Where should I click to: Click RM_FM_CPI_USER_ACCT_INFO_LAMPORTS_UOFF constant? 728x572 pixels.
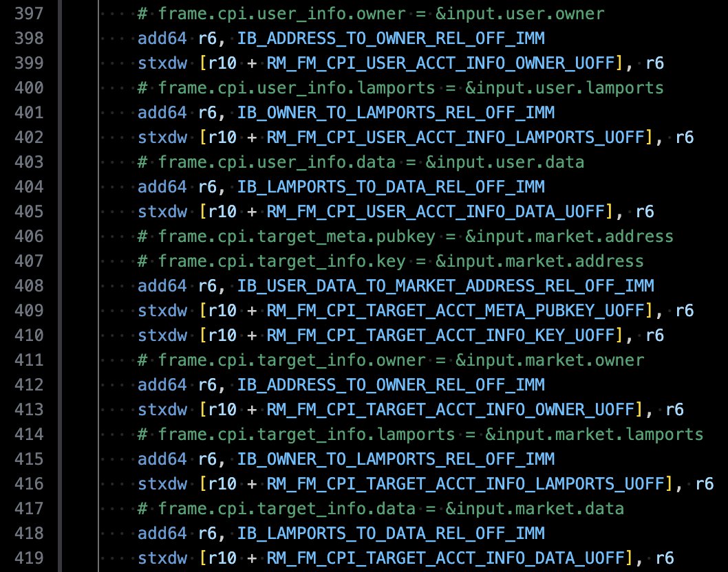(456, 137)
